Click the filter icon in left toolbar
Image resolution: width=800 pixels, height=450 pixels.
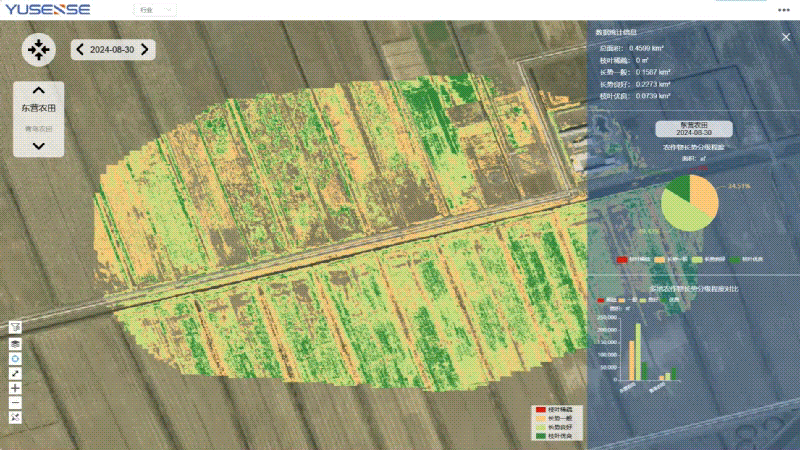(15, 327)
